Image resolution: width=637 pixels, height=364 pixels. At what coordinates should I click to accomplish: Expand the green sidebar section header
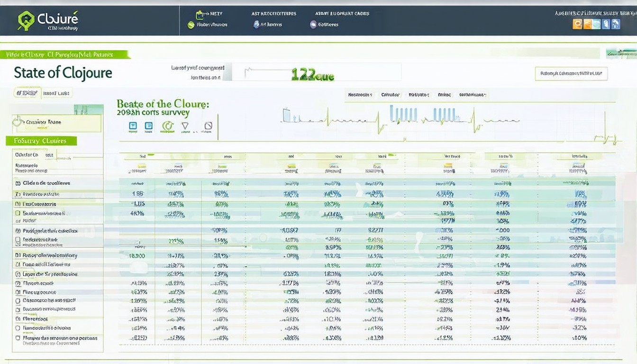(41, 141)
